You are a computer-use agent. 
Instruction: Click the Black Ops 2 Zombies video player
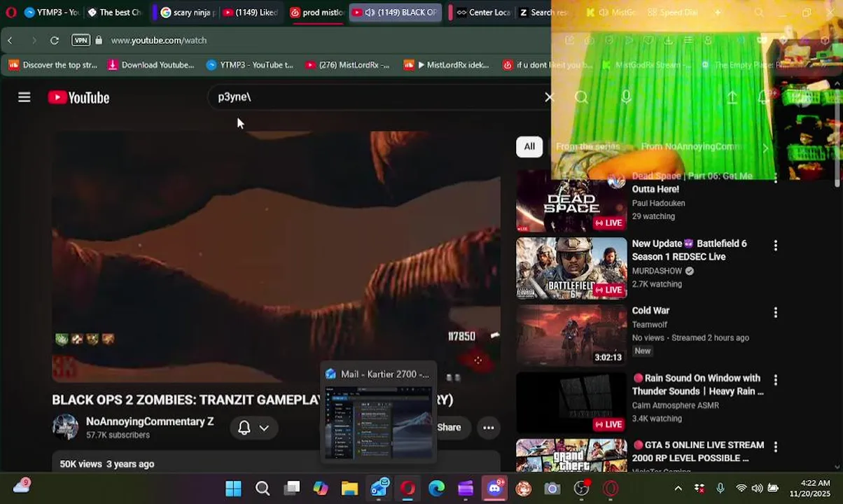point(277,256)
